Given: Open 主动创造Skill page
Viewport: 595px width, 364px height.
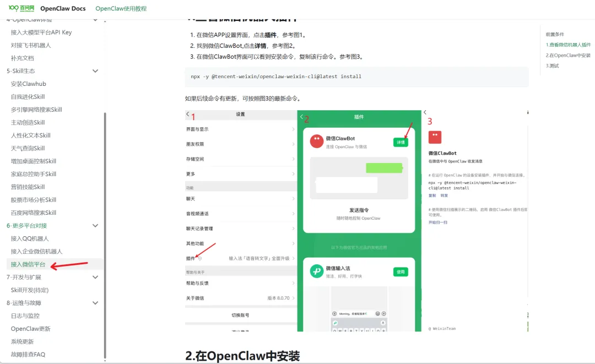Looking at the screenshot, I should coord(28,122).
